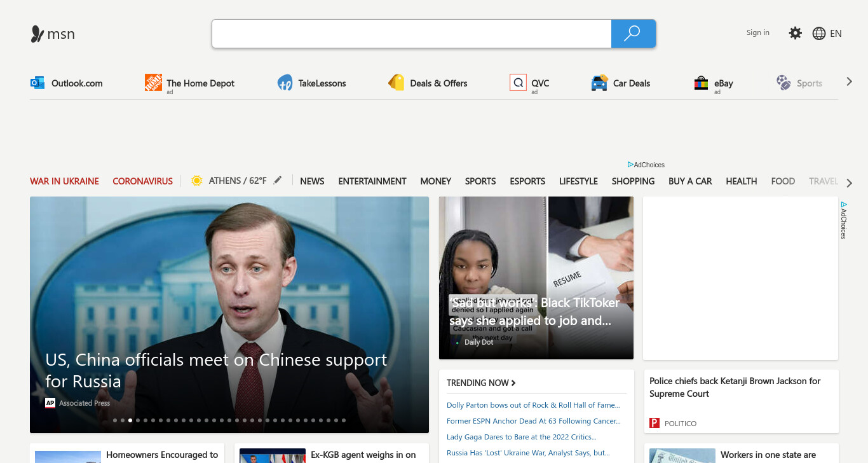Expand more shortcut links with right chevron
This screenshot has width=868, height=463.
tap(850, 82)
